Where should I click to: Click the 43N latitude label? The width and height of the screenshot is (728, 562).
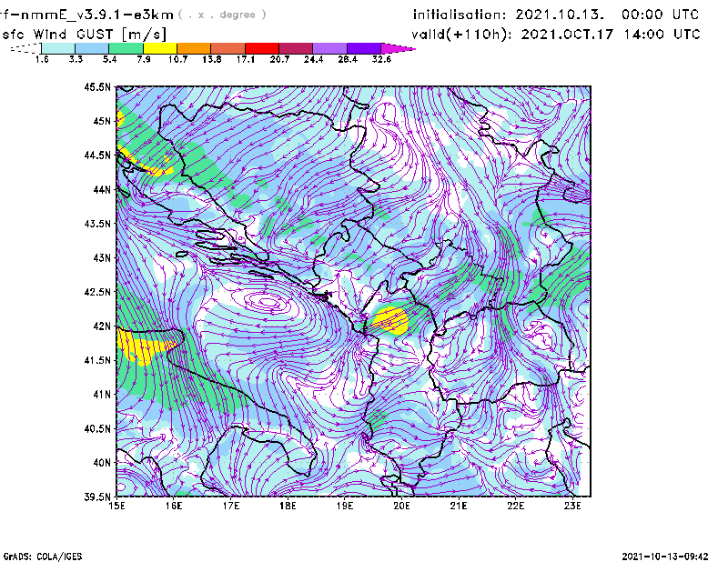pyautogui.click(x=102, y=257)
